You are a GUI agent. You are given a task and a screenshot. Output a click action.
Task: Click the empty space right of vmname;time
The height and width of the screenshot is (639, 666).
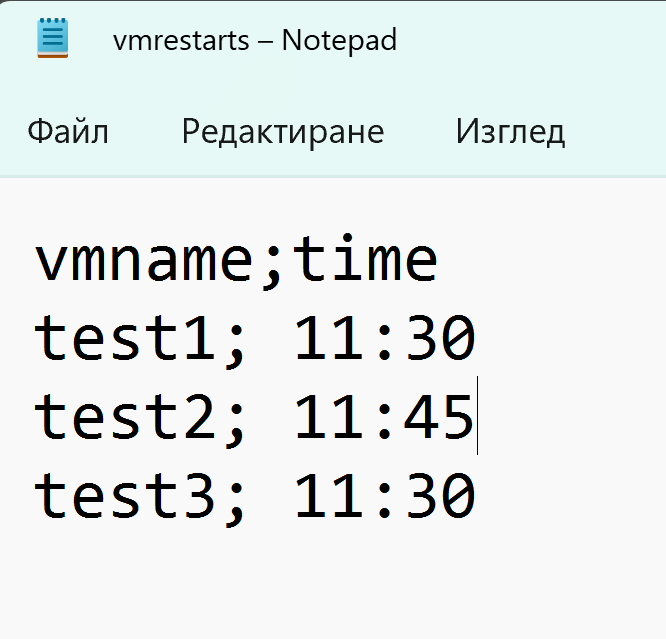coord(552,259)
